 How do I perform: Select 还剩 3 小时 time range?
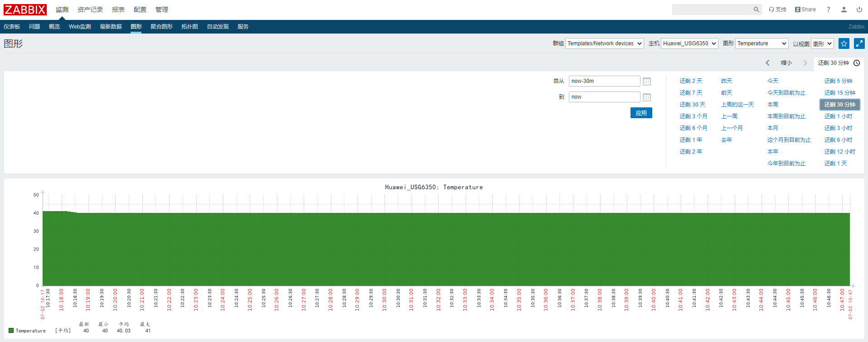pyautogui.click(x=839, y=128)
